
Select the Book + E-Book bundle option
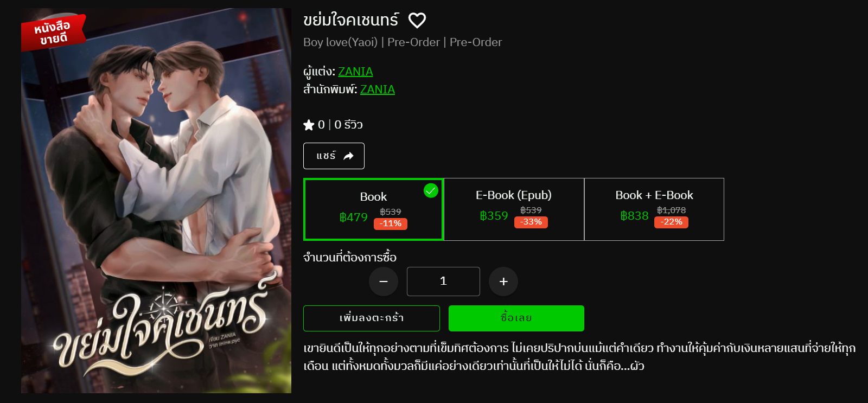click(x=654, y=209)
